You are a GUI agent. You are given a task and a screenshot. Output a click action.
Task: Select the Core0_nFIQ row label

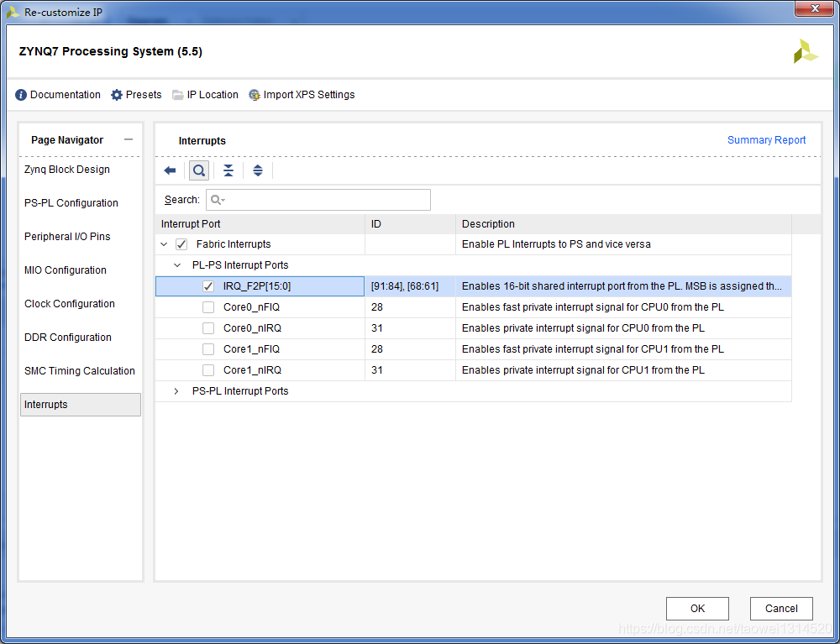[x=252, y=307]
